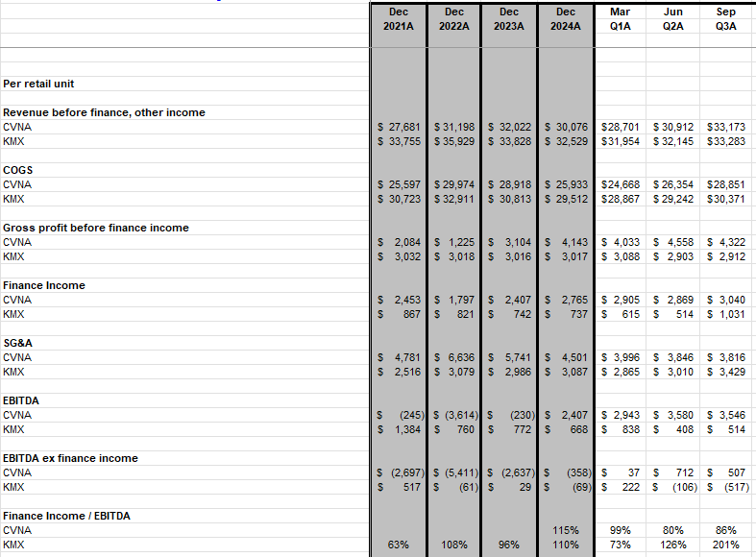
Task: Select Q3A revenue value $33,283
Action: coord(725,142)
